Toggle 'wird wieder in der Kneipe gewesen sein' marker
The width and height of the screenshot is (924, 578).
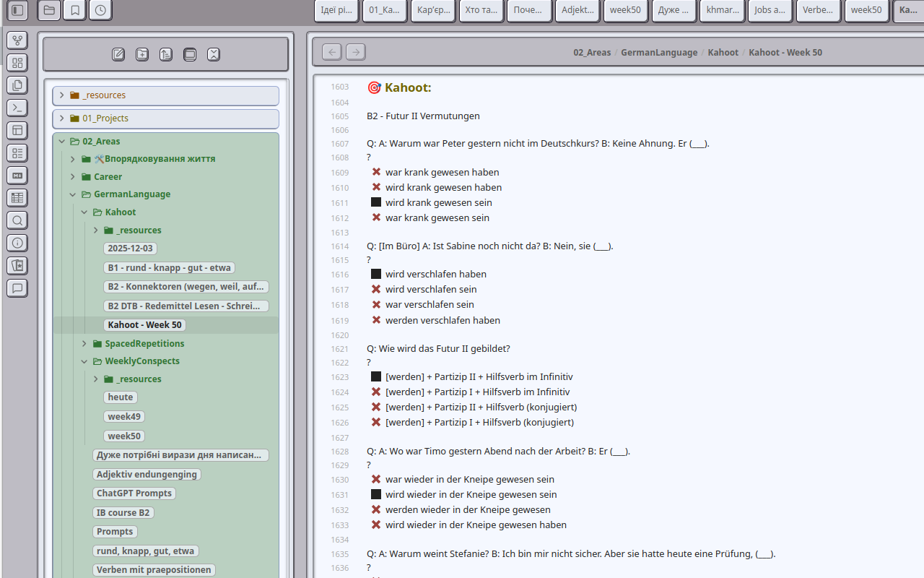(x=376, y=494)
